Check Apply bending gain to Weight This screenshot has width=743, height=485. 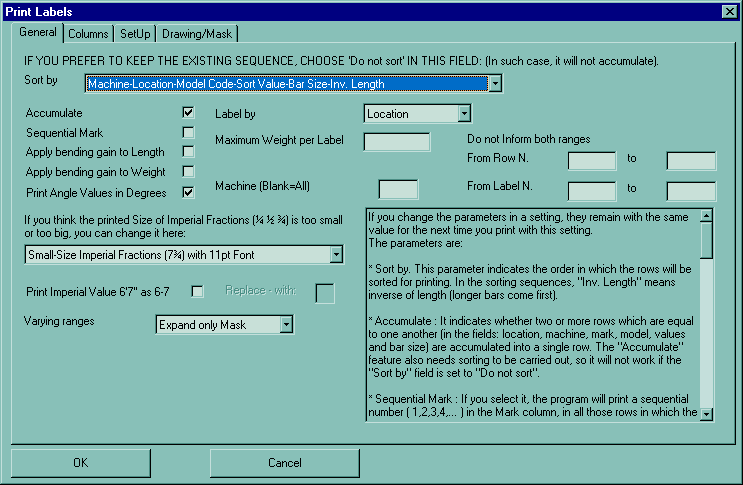(188, 172)
